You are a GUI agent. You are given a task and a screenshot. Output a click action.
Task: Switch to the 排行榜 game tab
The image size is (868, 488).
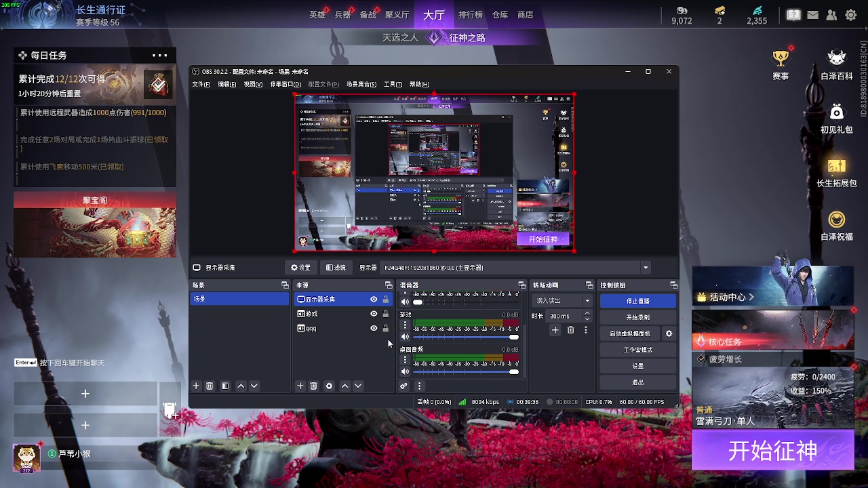coord(470,14)
